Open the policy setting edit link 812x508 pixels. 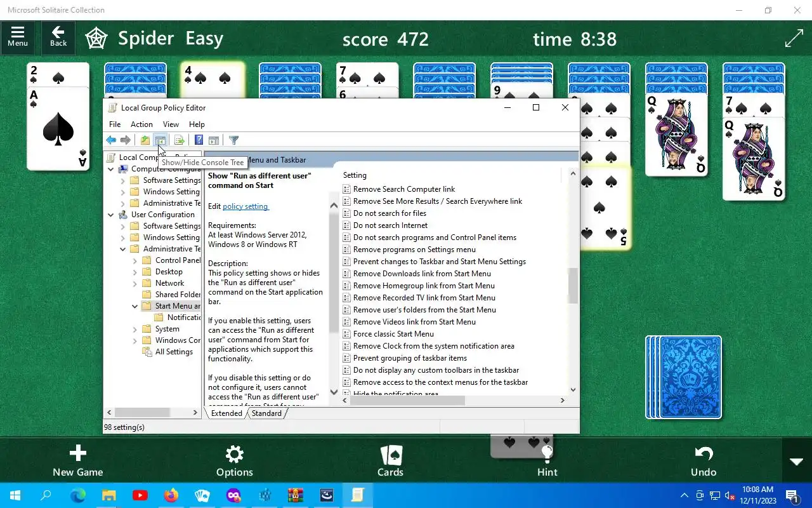(x=246, y=206)
